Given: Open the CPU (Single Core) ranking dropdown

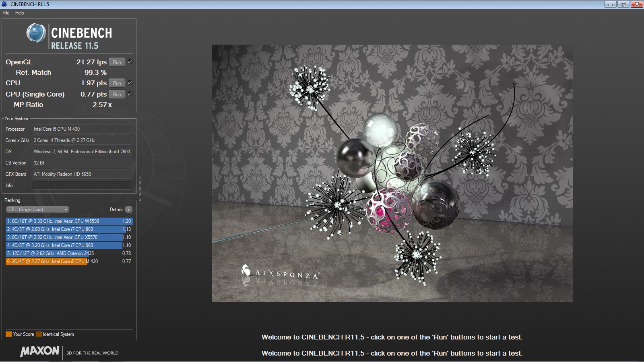Looking at the screenshot, I should coord(37,210).
